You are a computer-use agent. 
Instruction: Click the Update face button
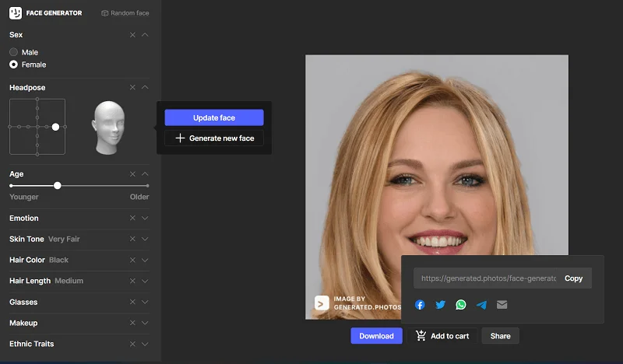point(214,118)
